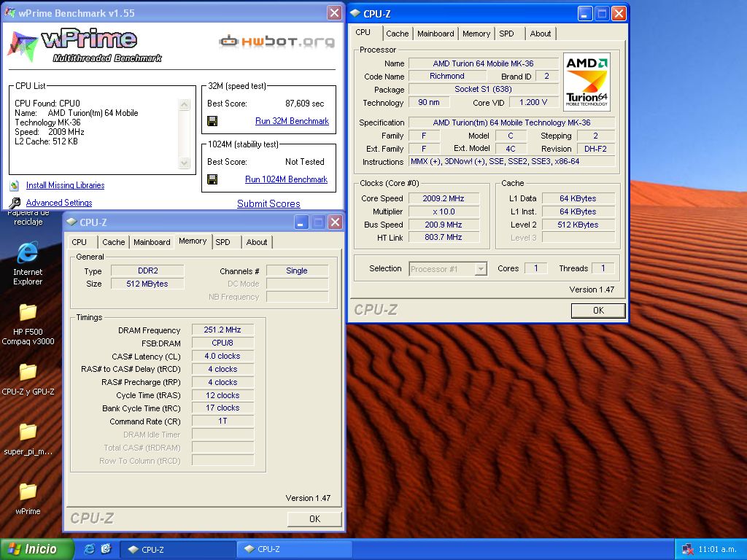
Task: Click the Memory Type DDR2 value
Action: pyautogui.click(x=147, y=271)
